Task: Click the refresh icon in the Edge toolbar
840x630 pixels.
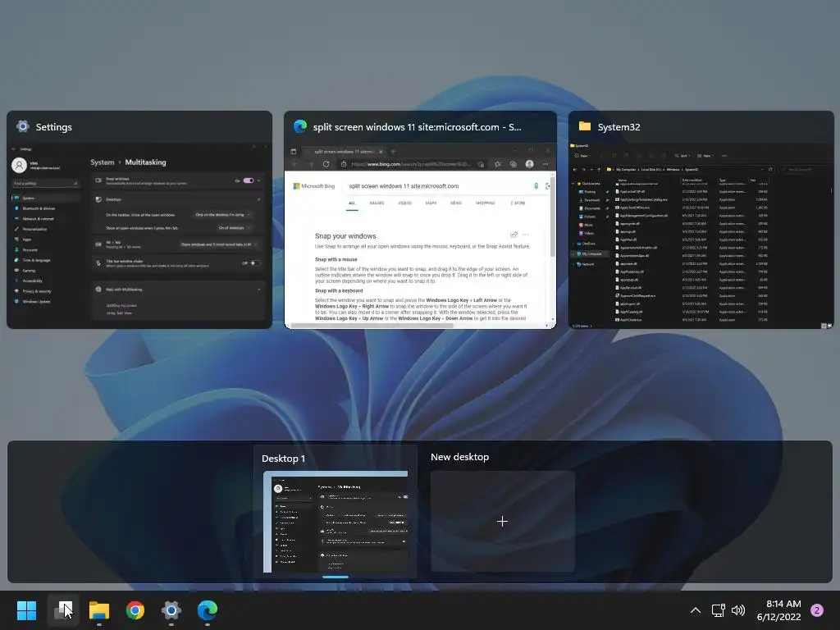Action: pos(326,164)
